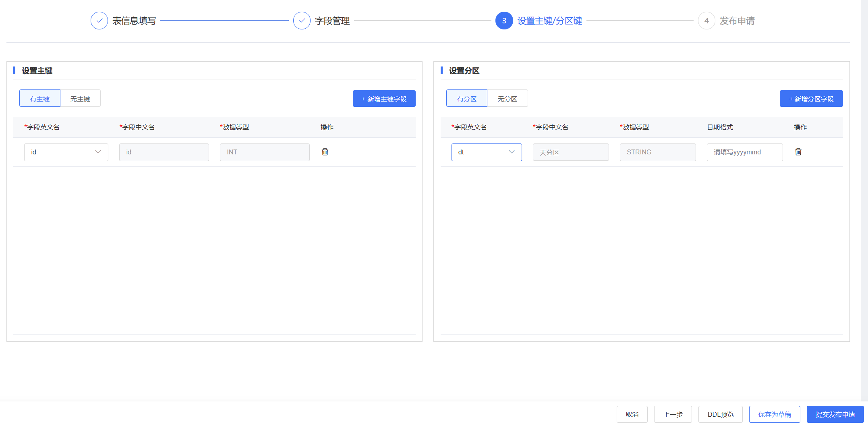Click the 设置主键 section heading
This screenshot has height=426, width=868.
point(37,71)
